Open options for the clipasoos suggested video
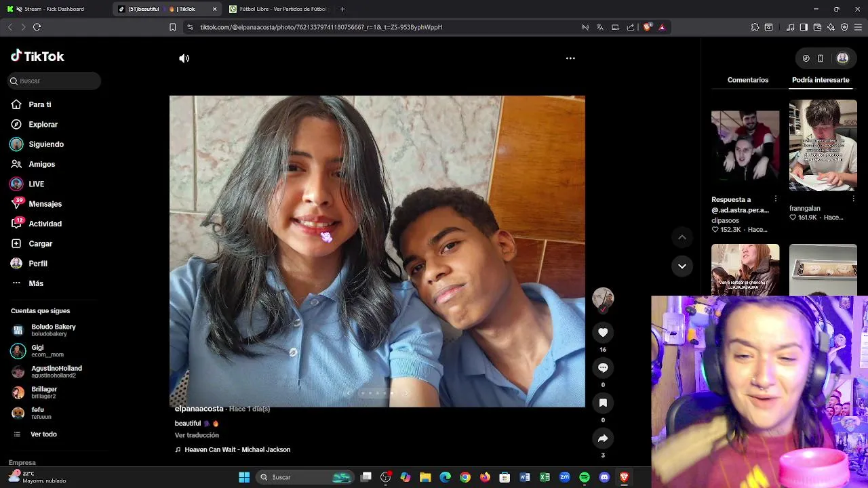The image size is (868, 488). click(x=776, y=199)
